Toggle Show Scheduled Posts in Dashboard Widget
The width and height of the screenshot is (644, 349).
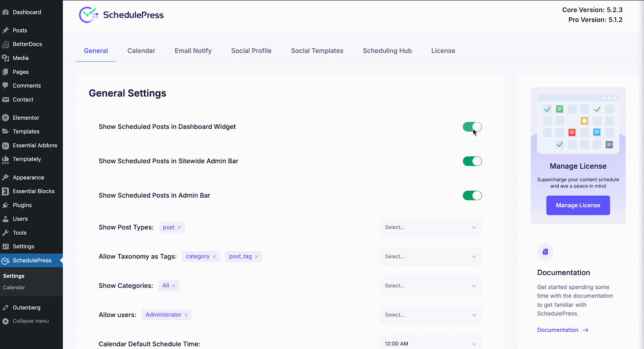click(x=472, y=127)
